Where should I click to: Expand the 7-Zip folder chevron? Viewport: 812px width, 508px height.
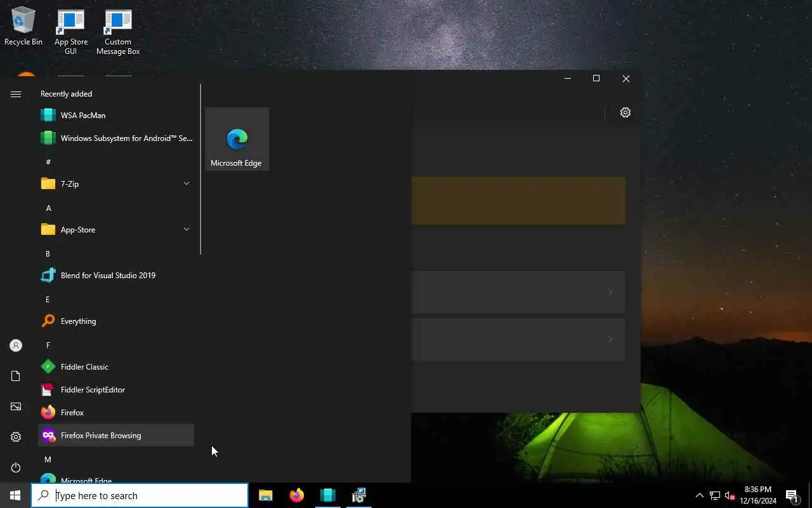[x=187, y=184]
